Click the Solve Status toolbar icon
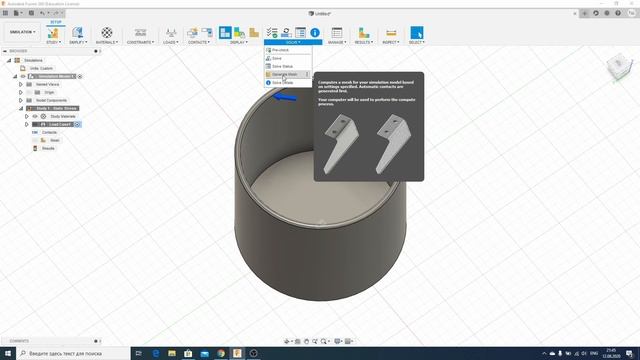The height and width of the screenshot is (360, 640). click(300, 32)
